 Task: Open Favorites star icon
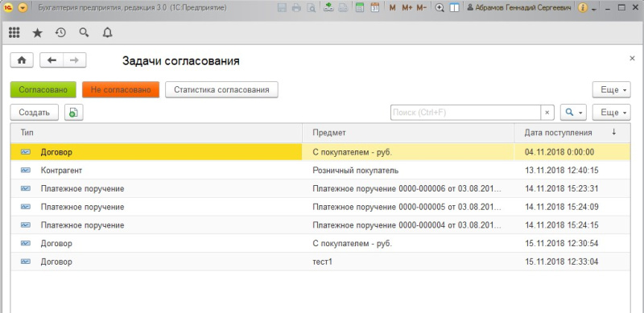pos(37,33)
